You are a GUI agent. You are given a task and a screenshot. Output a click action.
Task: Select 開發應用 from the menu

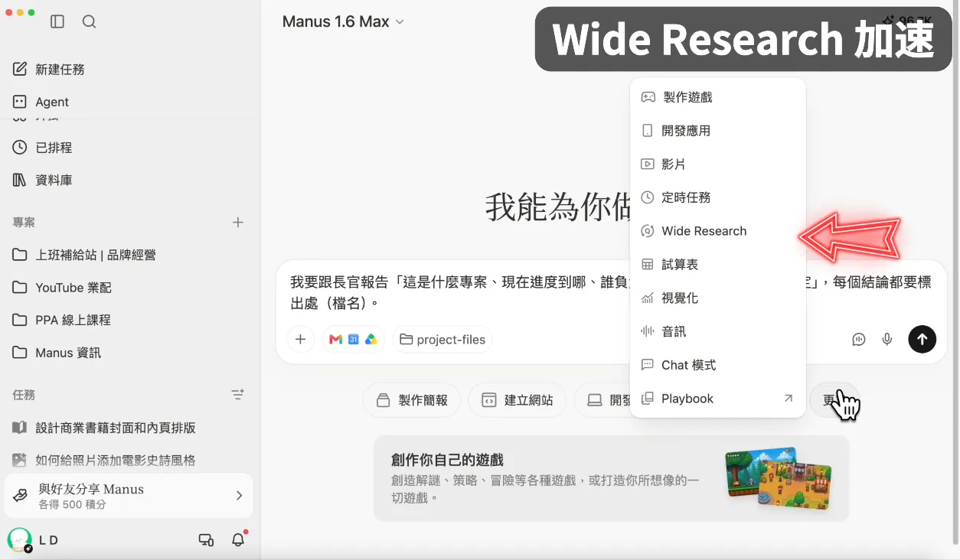pos(717,131)
